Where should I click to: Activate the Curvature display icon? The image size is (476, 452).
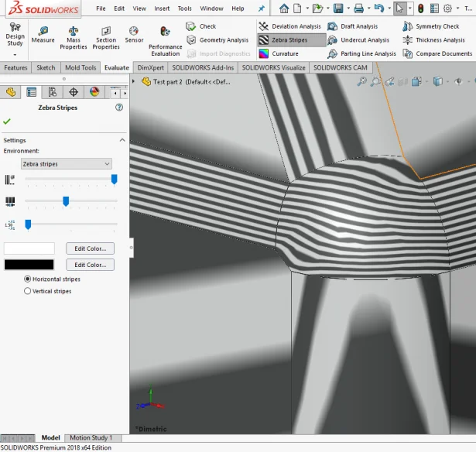(264, 54)
